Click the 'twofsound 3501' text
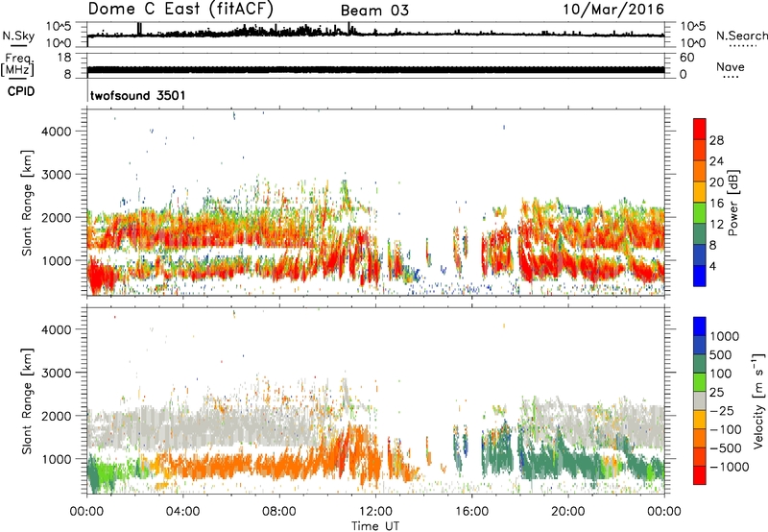The image size is (768, 532). click(138, 95)
